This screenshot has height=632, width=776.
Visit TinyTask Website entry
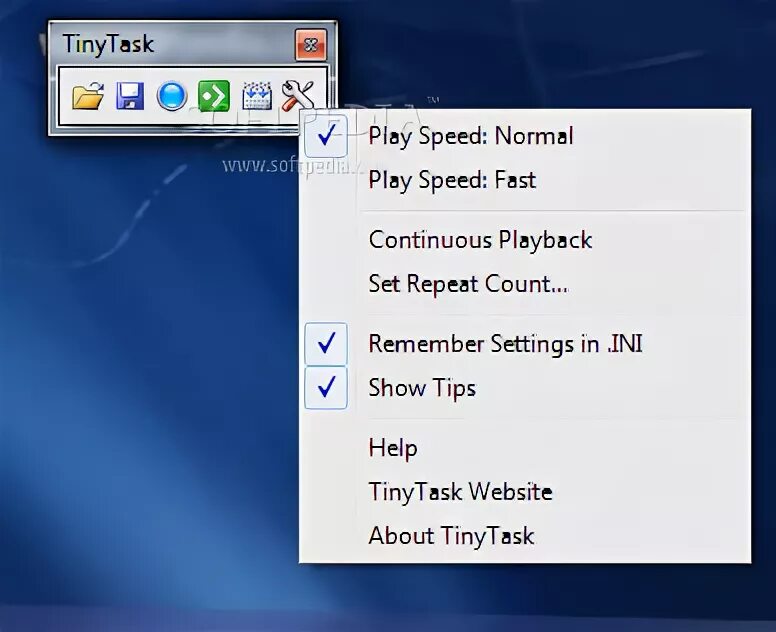(525, 491)
